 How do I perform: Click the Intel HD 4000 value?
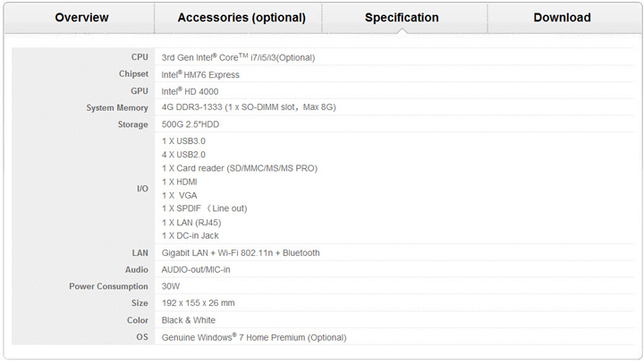coord(190,91)
